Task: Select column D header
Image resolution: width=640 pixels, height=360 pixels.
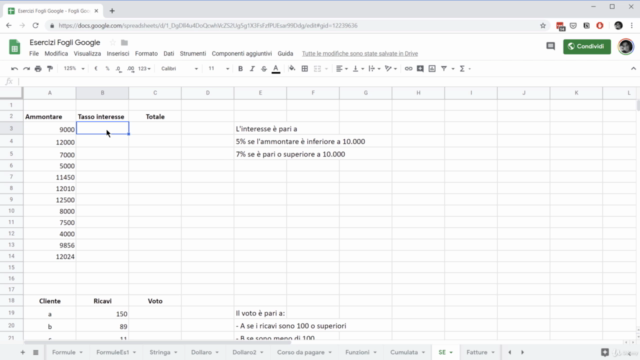Action: coord(207,93)
